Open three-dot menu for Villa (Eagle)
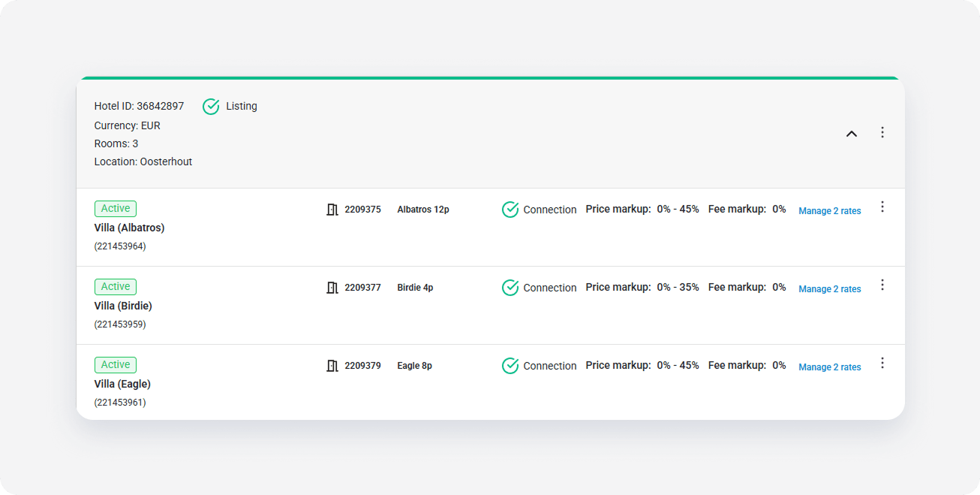The width and height of the screenshot is (980, 495). click(882, 363)
